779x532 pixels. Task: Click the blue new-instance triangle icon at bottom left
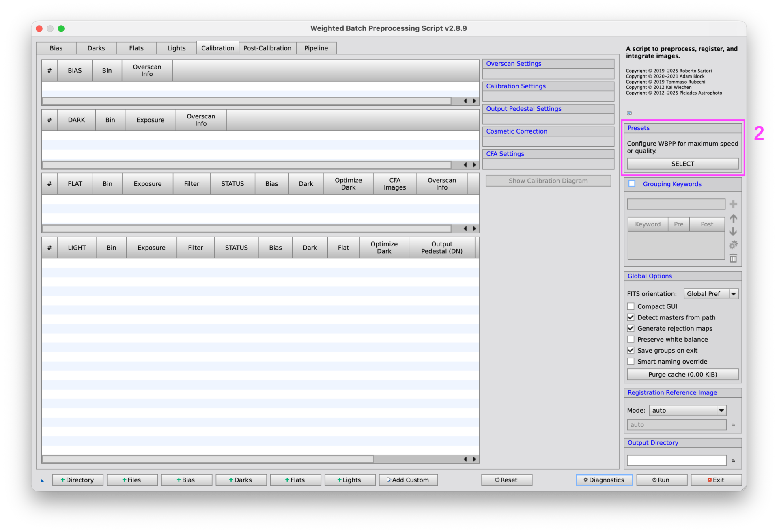(42, 480)
